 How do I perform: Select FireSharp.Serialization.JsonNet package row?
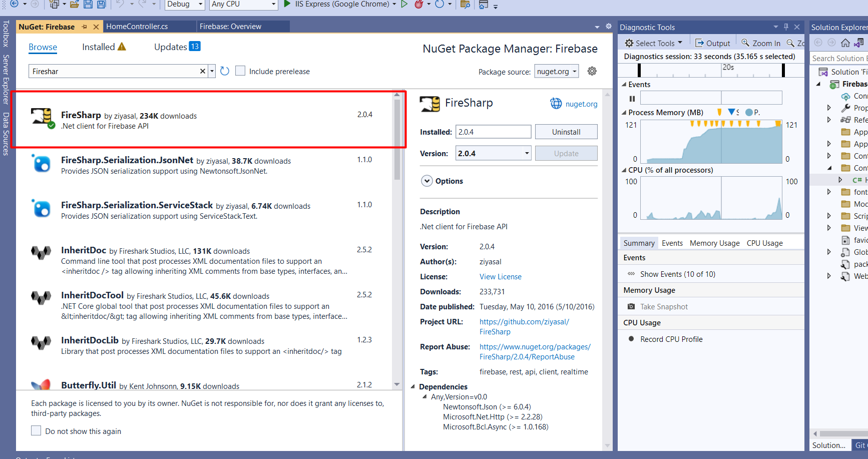coord(204,165)
